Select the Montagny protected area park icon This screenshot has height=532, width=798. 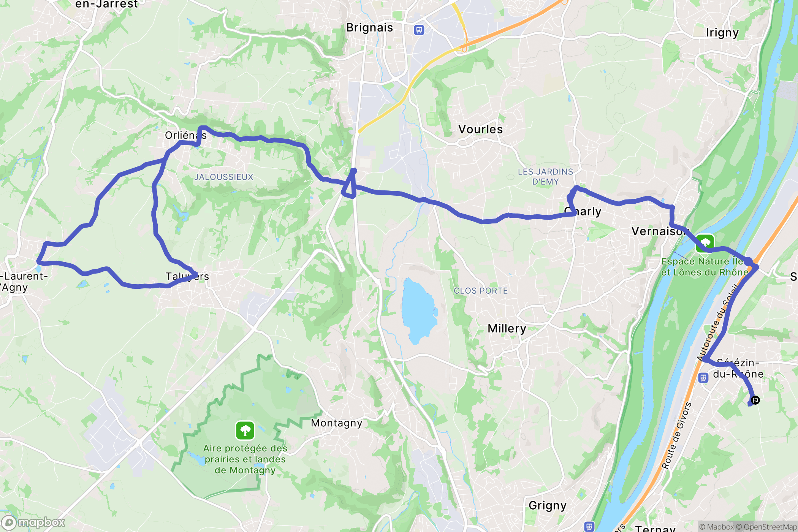point(245,431)
